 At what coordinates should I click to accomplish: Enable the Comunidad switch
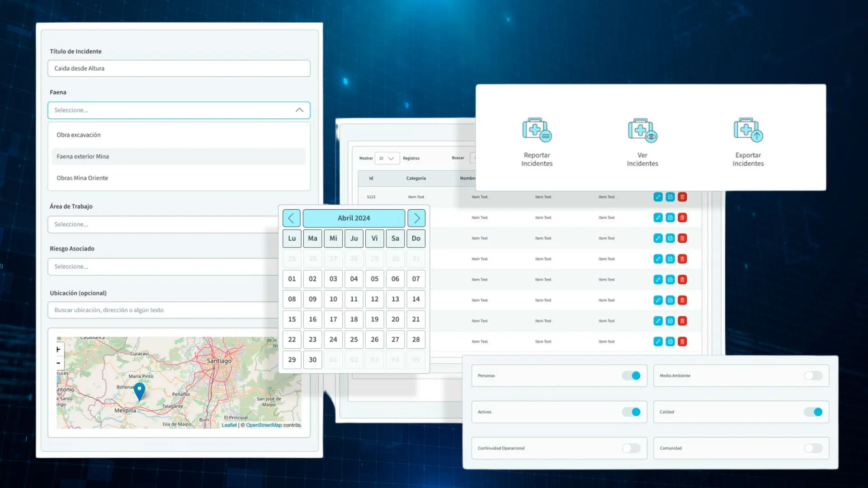[x=813, y=448]
